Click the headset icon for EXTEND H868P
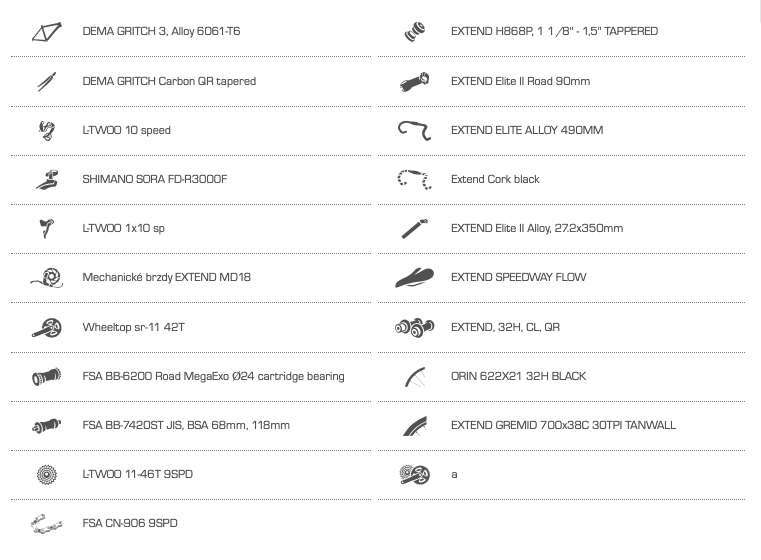The height and width of the screenshot is (560, 761). coord(414,32)
